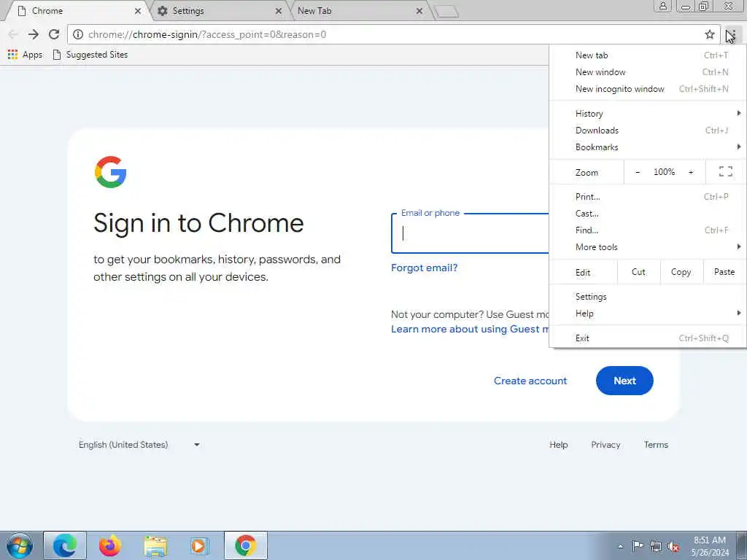This screenshot has height=560, width=747.
Task: Close the New Tab tab
Action: pyautogui.click(x=419, y=11)
